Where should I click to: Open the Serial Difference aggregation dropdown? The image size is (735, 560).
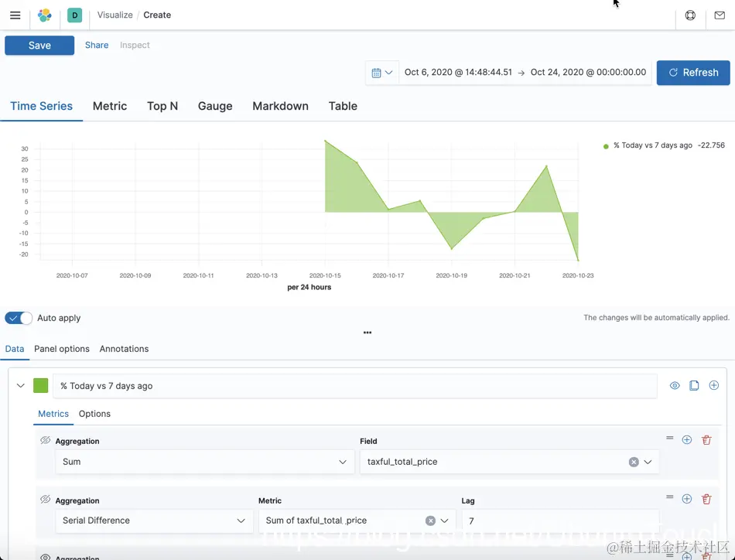[154, 521]
